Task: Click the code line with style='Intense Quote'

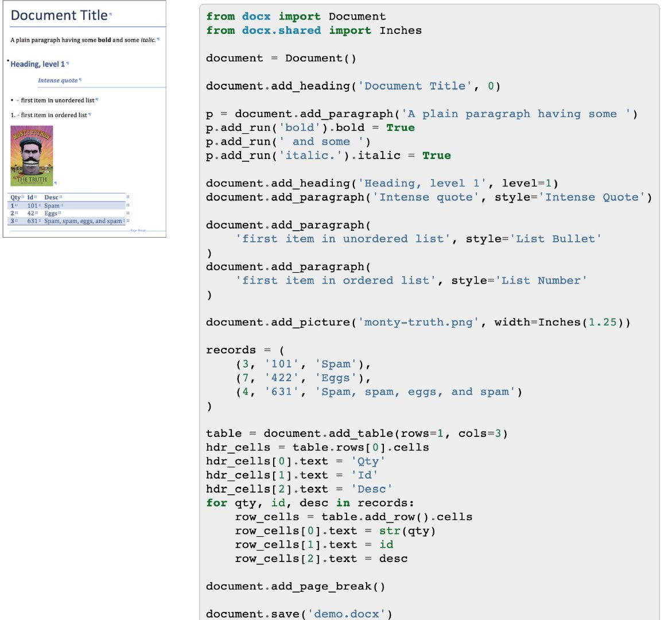Action: coord(429,197)
